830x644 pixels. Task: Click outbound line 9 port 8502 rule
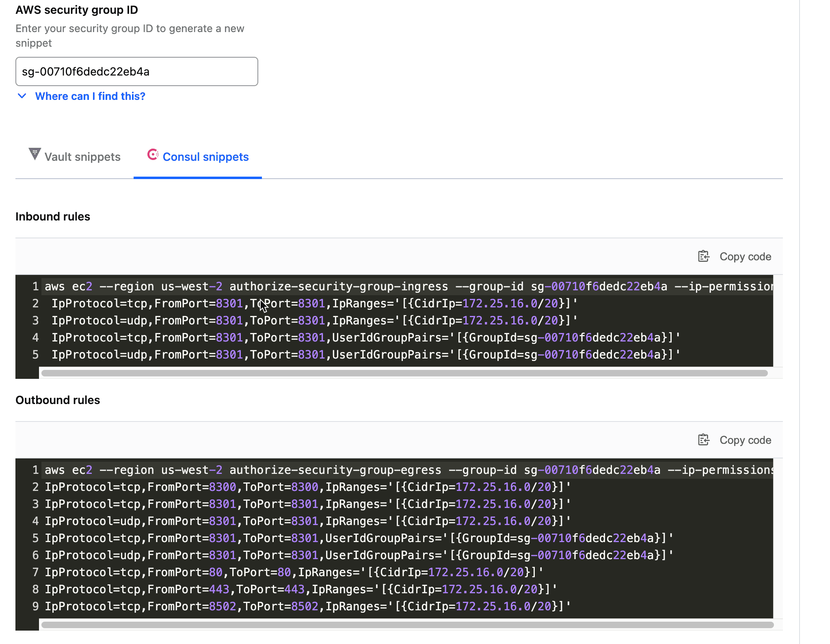[308, 607]
